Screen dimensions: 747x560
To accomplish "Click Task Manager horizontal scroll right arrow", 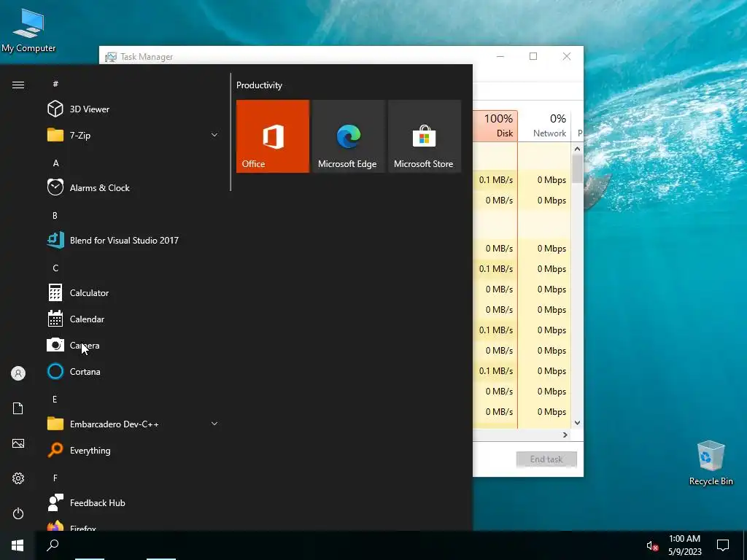I will [565, 435].
